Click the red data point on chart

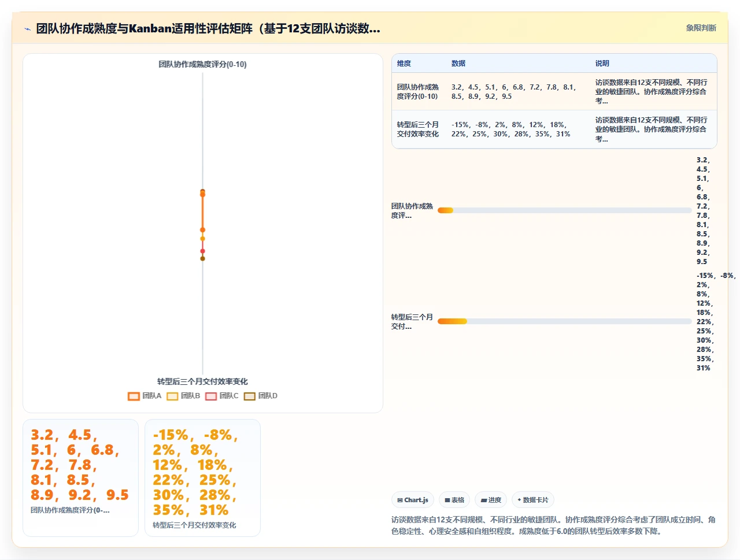tap(202, 251)
